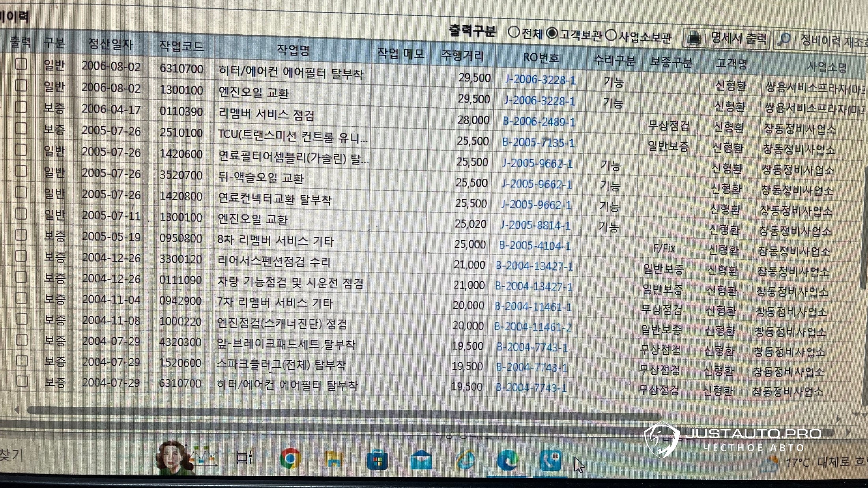
Task: Open RO link B-2005-4104-1
Action: click(x=535, y=246)
